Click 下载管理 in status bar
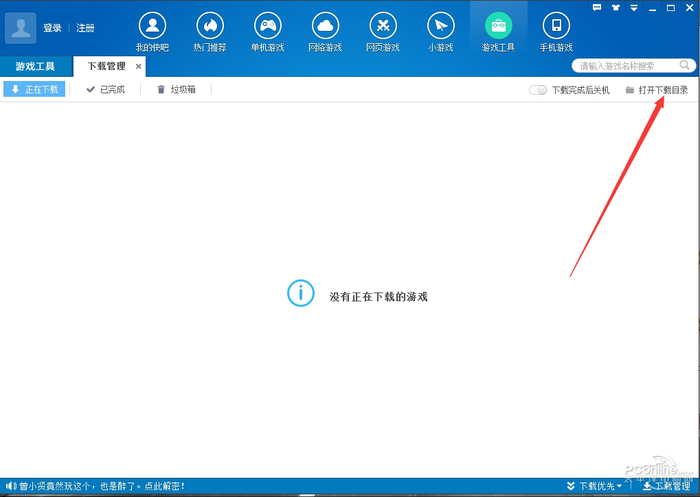The height and width of the screenshot is (497, 700). pyautogui.click(x=667, y=486)
